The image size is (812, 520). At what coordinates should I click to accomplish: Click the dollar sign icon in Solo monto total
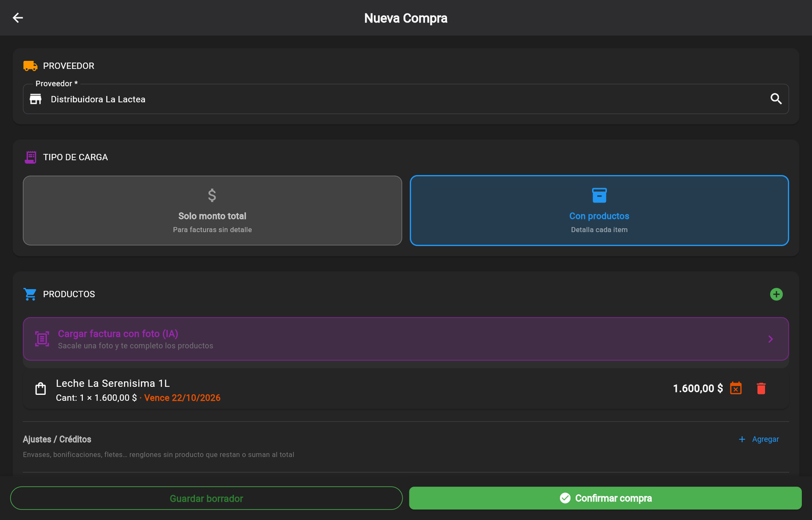[212, 195]
